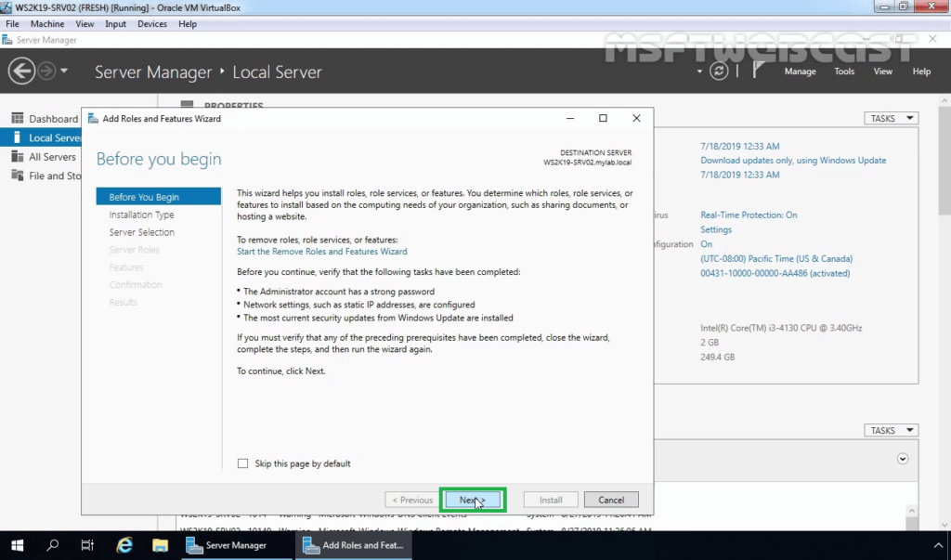Open the dropdown arrow beside the refresh icon
This screenshot has width=951, height=560.
[699, 72]
